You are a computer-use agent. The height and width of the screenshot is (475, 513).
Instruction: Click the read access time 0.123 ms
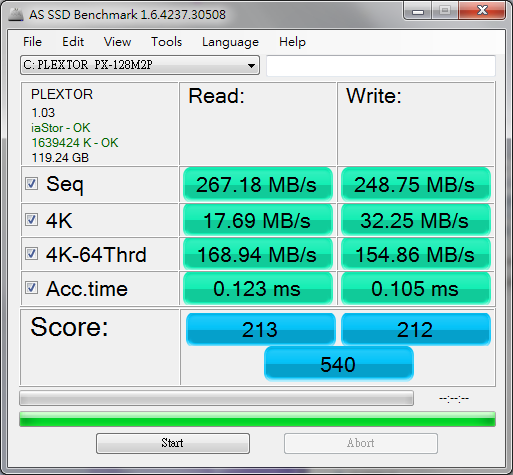(x=258, y=288)
